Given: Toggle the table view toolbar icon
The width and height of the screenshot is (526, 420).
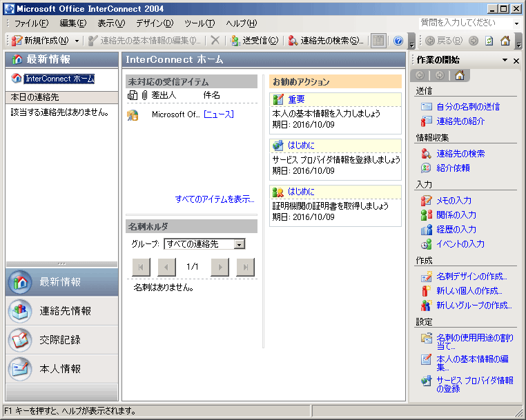Looking at the screenshot, I should (378, 41).
